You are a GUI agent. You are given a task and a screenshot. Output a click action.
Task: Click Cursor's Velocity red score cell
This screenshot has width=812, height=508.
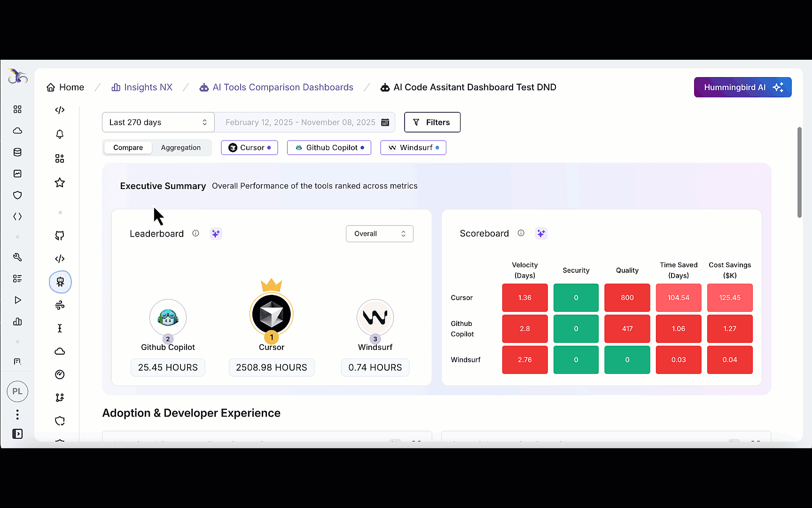pyautogui.click(x=524, y=298)
